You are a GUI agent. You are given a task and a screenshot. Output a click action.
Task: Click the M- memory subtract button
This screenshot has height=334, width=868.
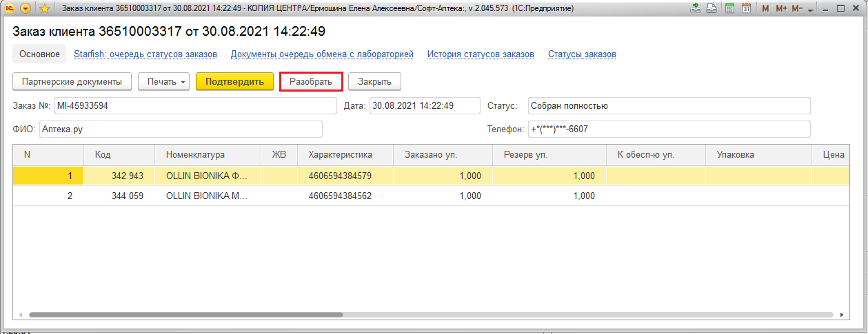[x=797, y=8]
